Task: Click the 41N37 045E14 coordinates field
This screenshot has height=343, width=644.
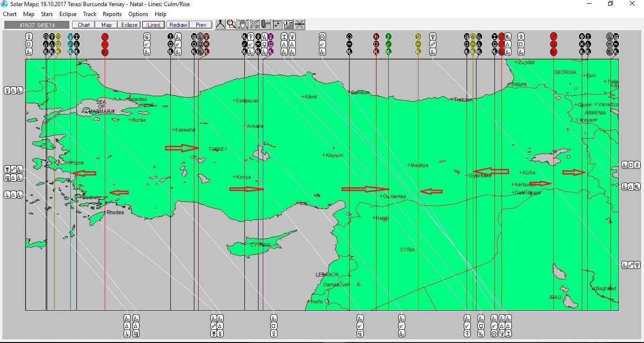Action: pyautogui.click(x=37, y=25)
